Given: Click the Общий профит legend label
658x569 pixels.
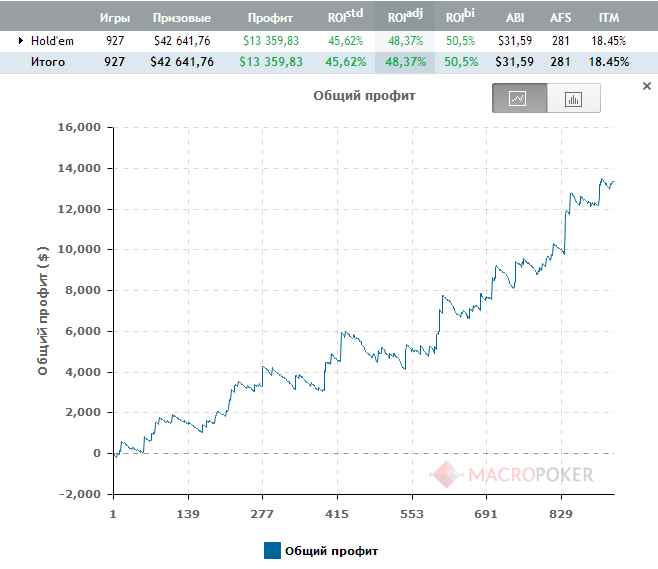Looking at the screenshot, I should pos(332,551).
